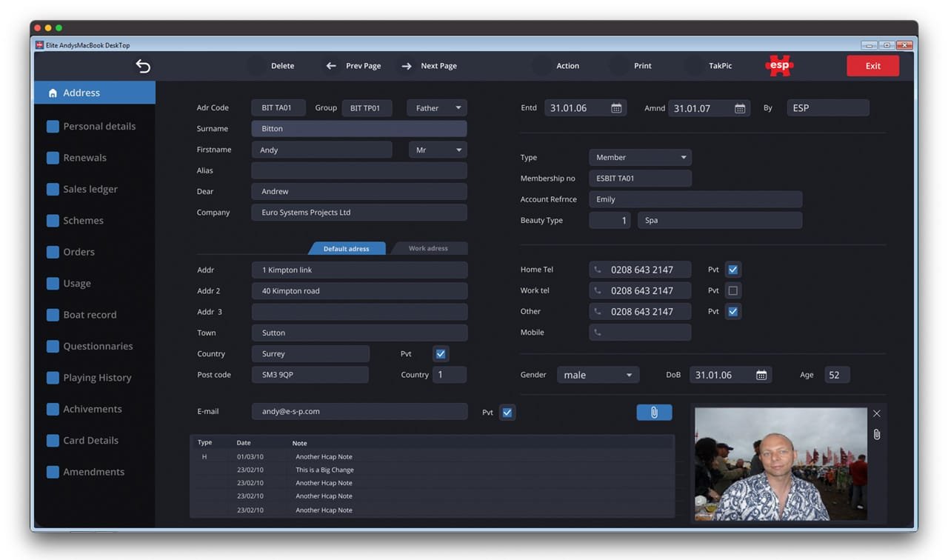Click the paperclip icon beside the member photo

pos(877,434)
